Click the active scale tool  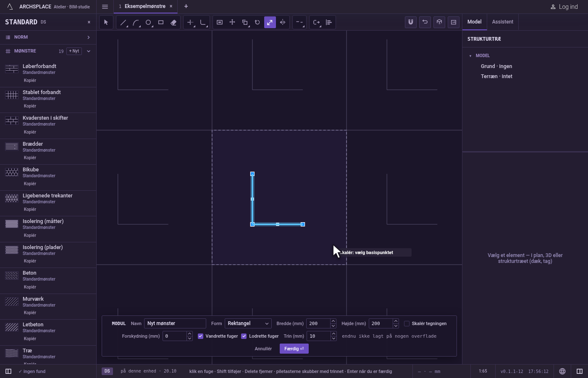pos(270,22)
